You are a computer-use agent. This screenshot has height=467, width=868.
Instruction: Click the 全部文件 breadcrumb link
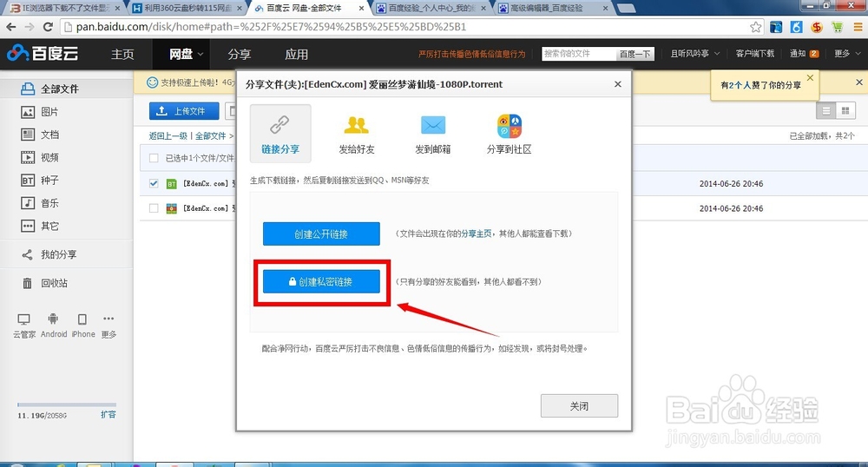[210, 135]
